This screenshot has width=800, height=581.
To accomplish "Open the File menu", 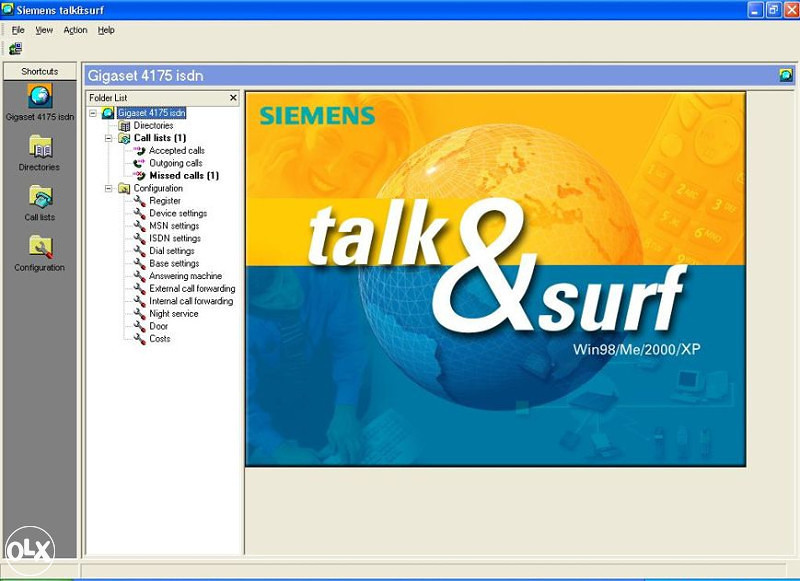I will tap(18, 30).
